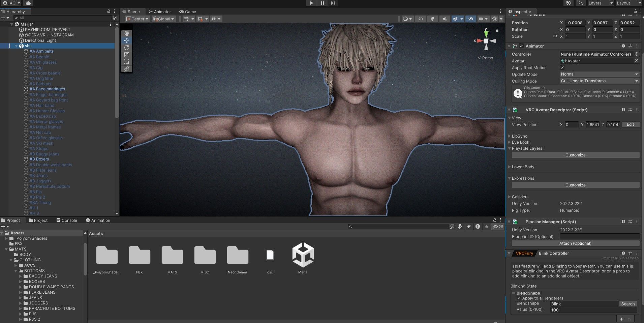The image size is (644, 323).
Task: Select #B Boxers in Hierarchy
Action: pyautogui.click(x=39, y=159)
